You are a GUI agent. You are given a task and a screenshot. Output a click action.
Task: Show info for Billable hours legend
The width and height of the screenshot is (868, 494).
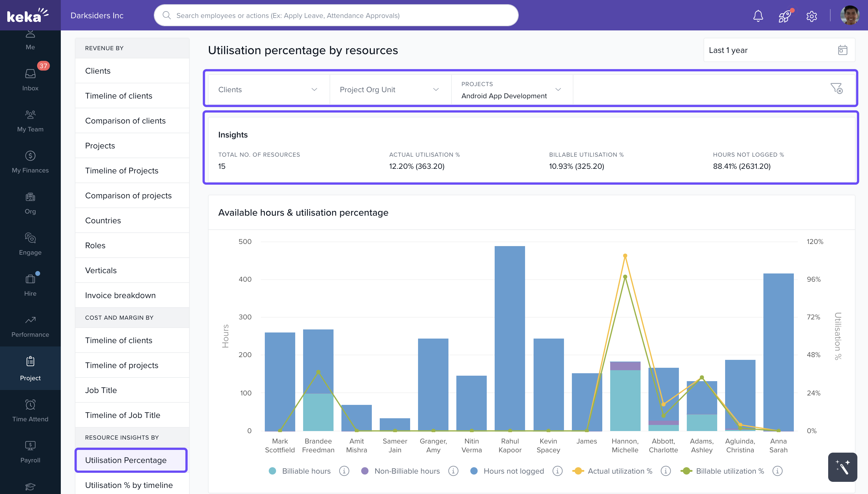coord(344,471)
